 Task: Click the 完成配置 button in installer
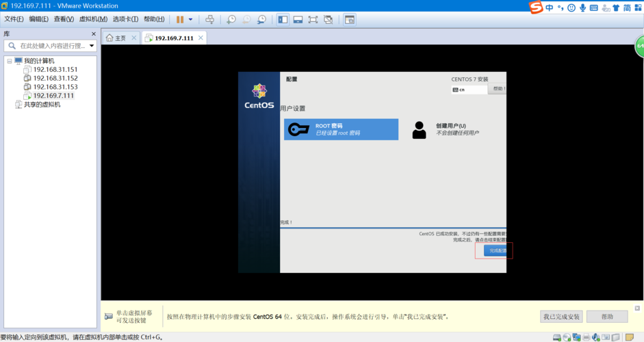coord(495,250)
